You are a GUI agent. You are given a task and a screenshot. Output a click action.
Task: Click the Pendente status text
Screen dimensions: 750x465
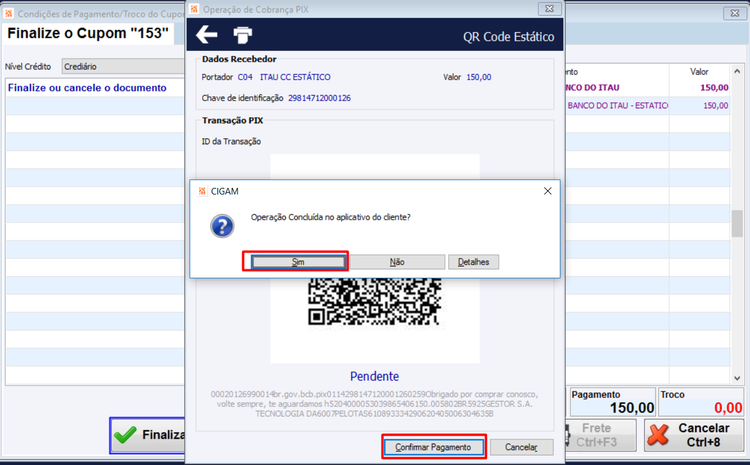pos(375,376)
